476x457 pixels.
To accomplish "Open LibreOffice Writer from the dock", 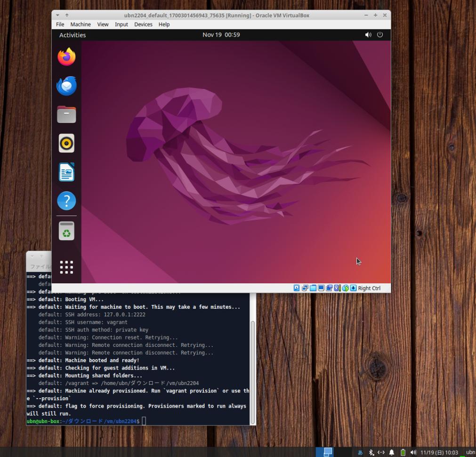I will click(x=66, y=172).
